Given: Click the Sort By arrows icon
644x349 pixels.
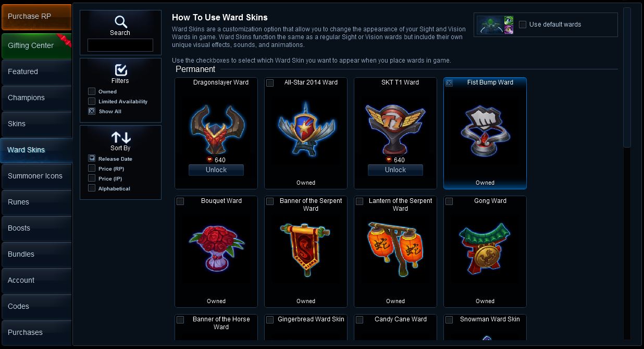Looking at the screenshot, I should (120, 137).
